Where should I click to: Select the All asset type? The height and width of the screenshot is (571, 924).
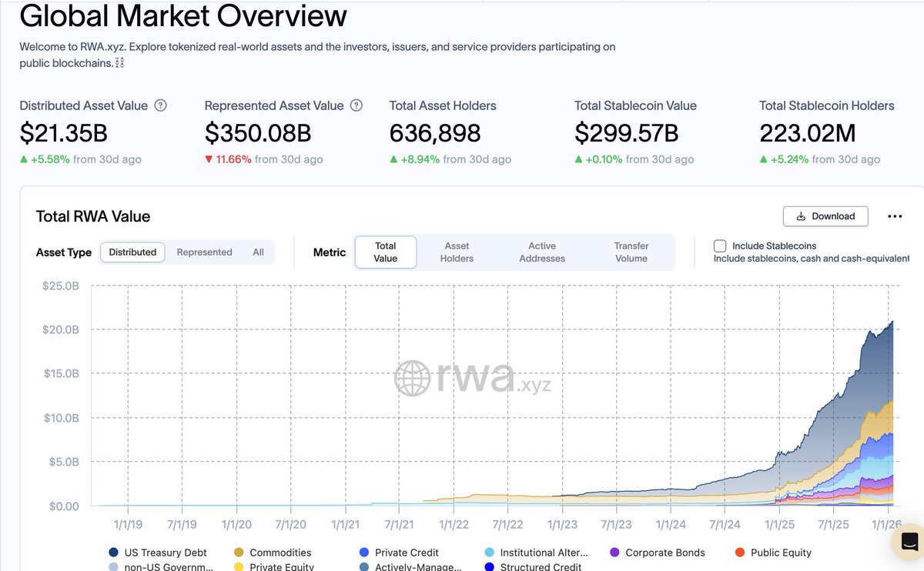258,252
